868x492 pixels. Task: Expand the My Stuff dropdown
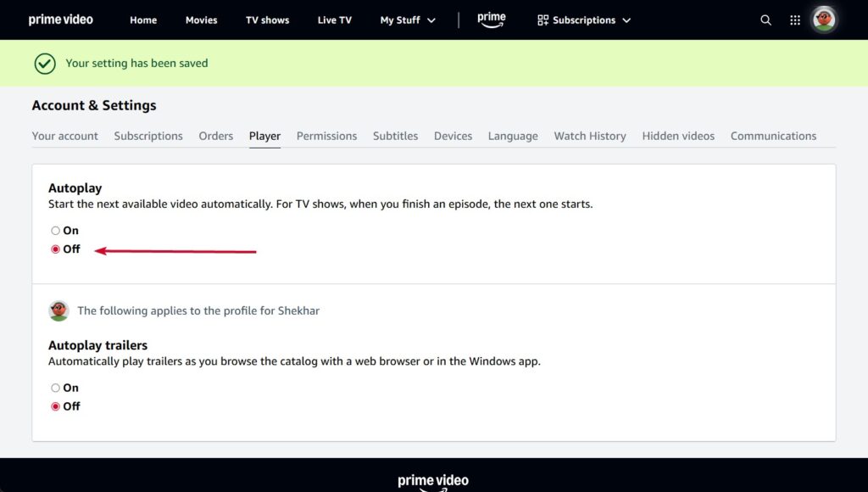coord(408,20)
